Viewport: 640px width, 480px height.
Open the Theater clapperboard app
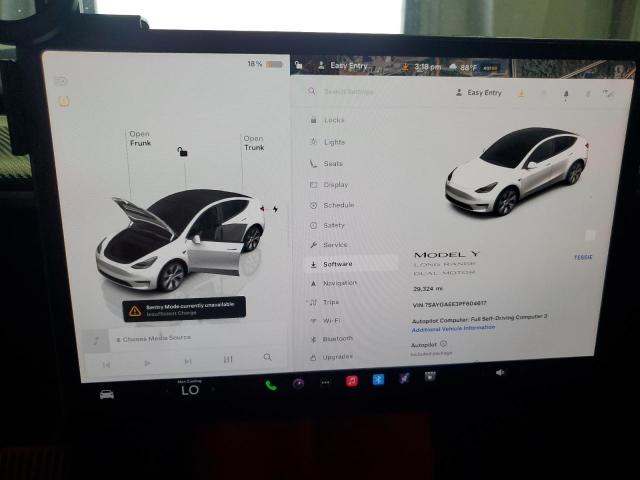430,376
